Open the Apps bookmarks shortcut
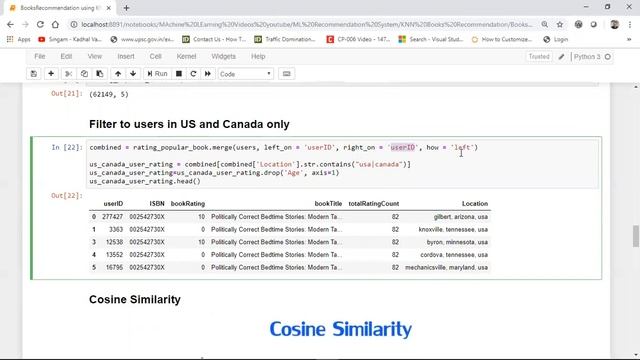 (18, 39)
